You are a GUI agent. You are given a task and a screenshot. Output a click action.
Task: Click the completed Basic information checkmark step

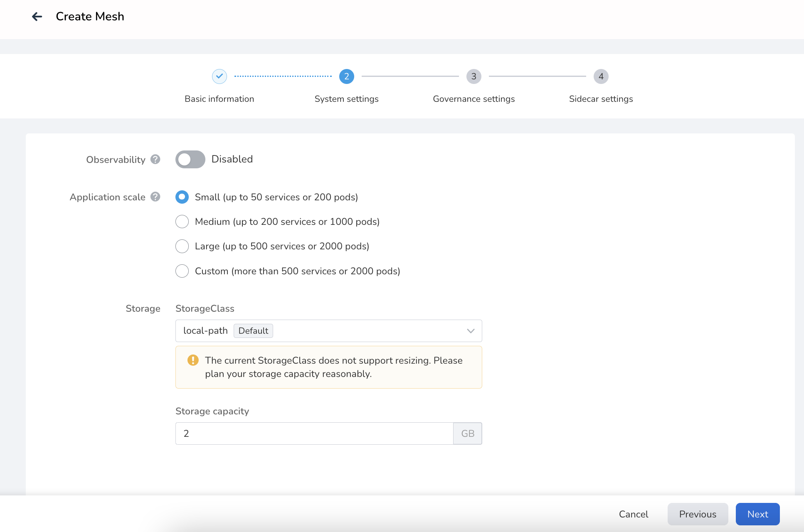(219, 76)
